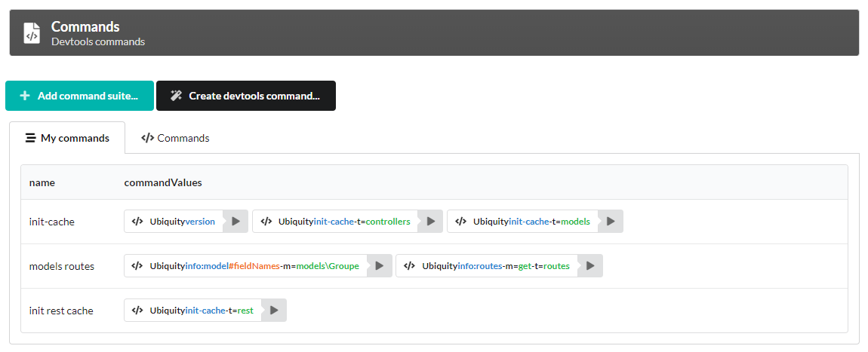Image resolution: width=868 pixels, height=352 pixels.
Task: Click code icon beside Ubiquity version
Action: point(137,221)
